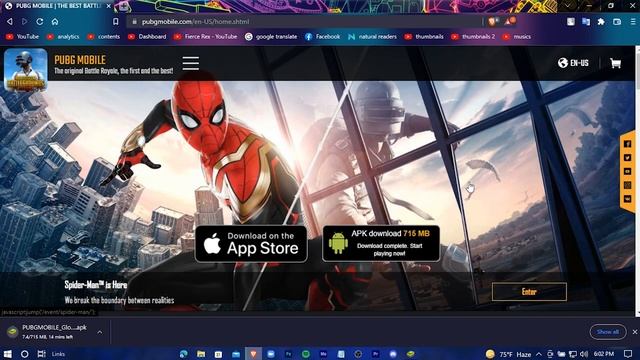Open the EN-US language selector
Image resolution: width=640 pixels, height=360 pixels.
(573, 63)
